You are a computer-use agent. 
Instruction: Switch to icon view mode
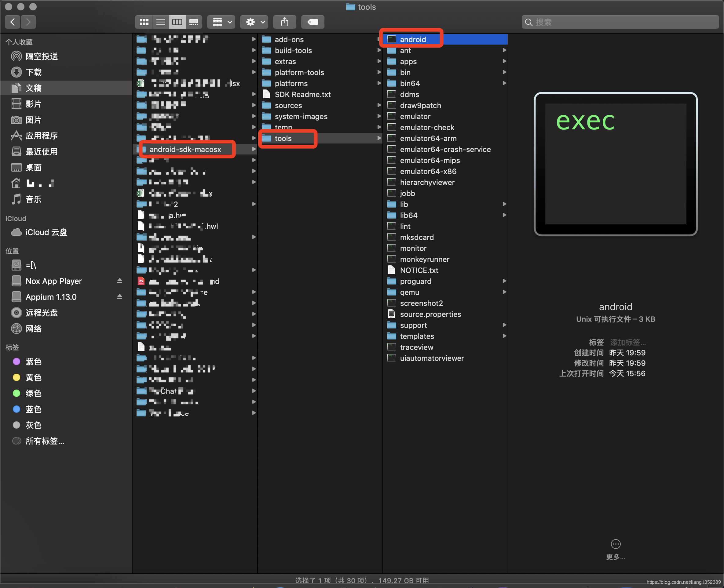click(x=144, y=22)
